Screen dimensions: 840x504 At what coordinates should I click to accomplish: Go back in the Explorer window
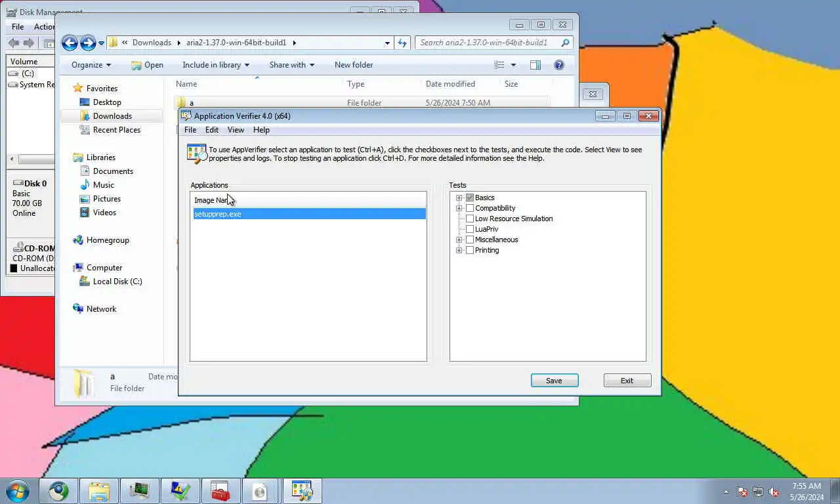coord(70,43)
